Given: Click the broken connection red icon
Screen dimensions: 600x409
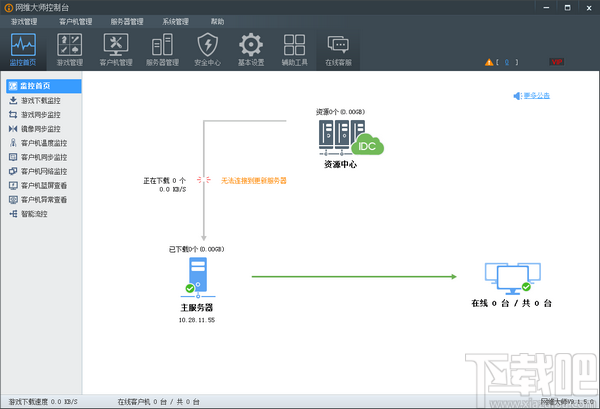Looking at the screenshot, I should 204,180.
